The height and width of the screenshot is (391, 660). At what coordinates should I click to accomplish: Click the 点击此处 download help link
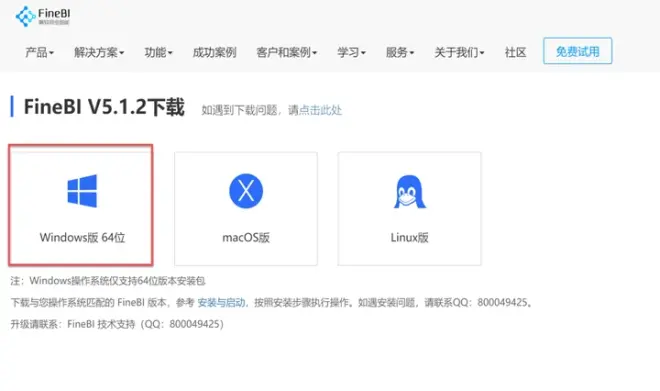pyautogui.click(x=320, y=110)
